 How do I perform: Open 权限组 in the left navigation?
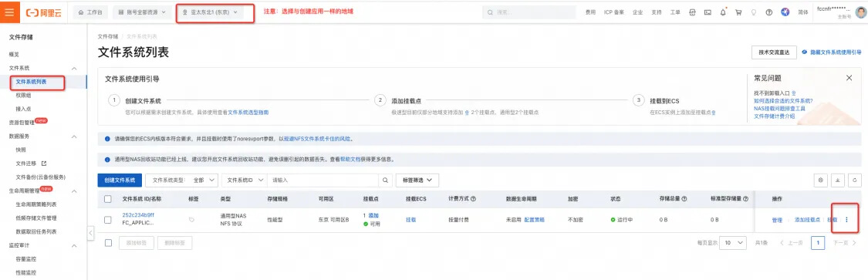click(x=23, y=95)
